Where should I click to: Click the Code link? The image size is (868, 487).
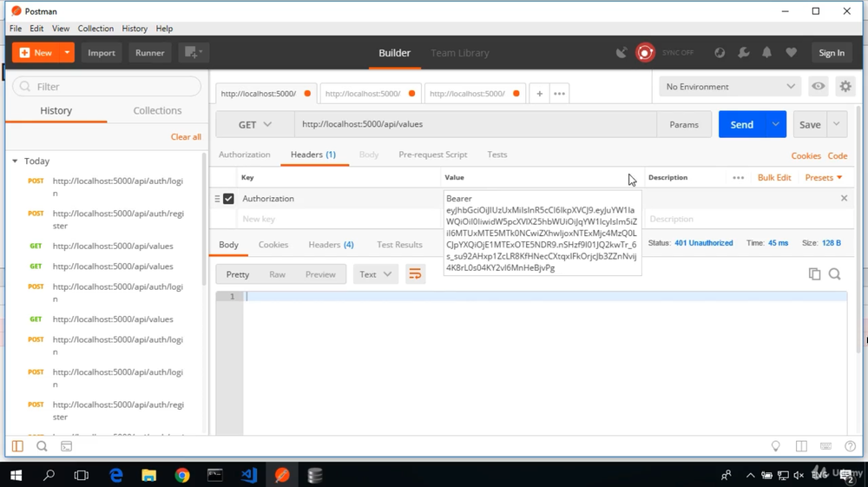(838, 156)
